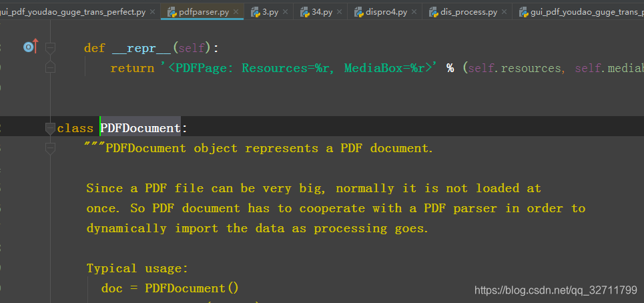Click line starting 'Since a PDF file can be very big'
The image size is (644, 303).
point(314,188)
